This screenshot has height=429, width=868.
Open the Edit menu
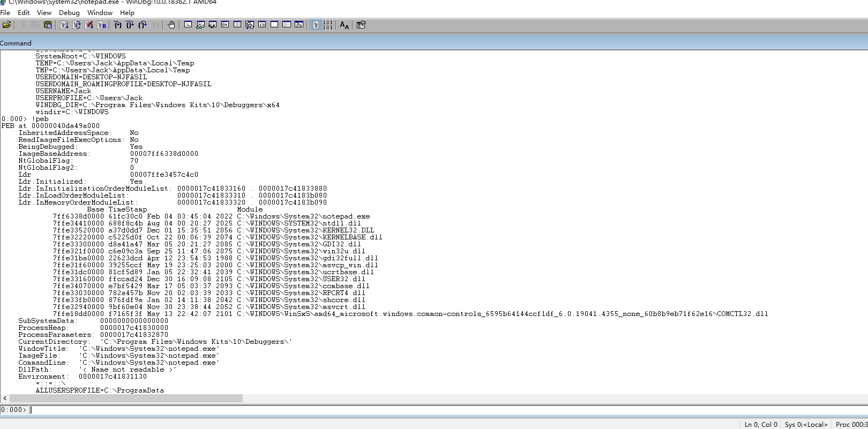[24, 12]
